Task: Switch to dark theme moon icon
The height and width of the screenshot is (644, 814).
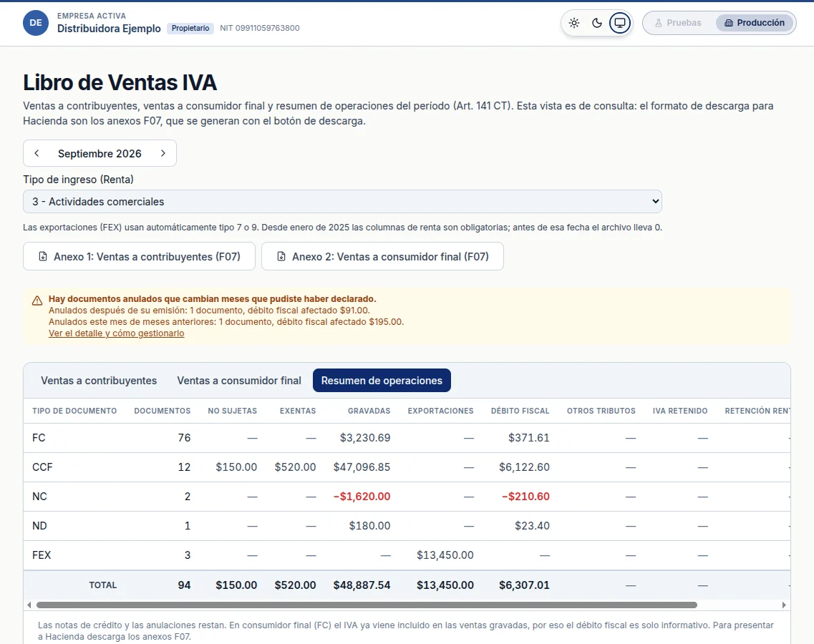Action: point(597,23)
